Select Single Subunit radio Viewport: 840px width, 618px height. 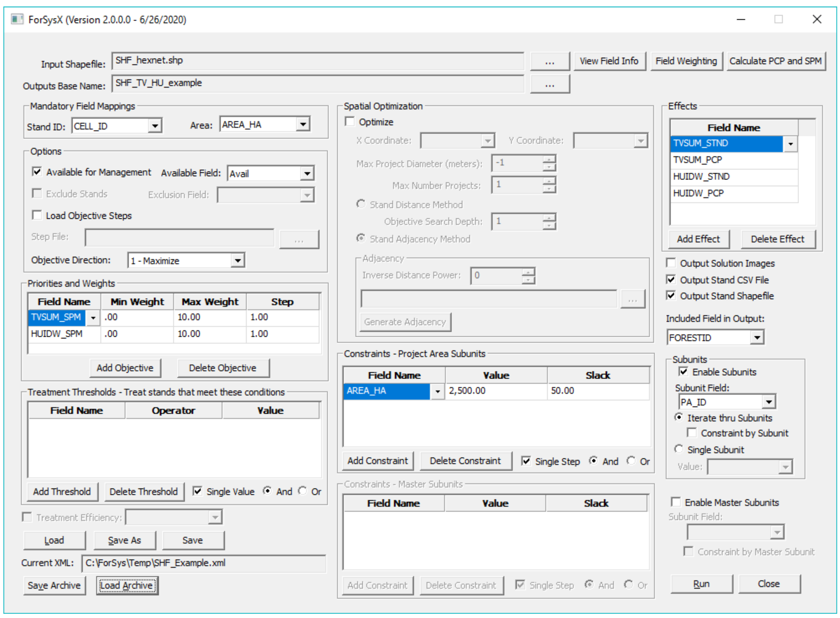679,449
